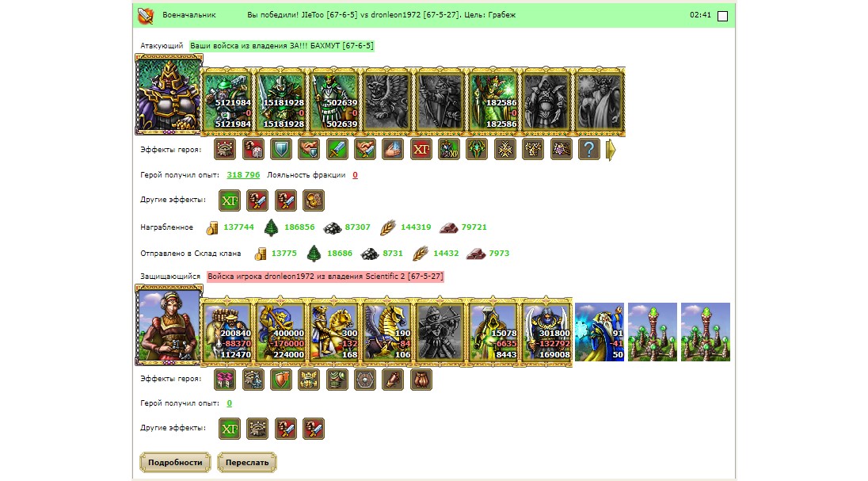
Task: Select attacker hero portrait in purple armor
Action: click(x=169, y=95)
